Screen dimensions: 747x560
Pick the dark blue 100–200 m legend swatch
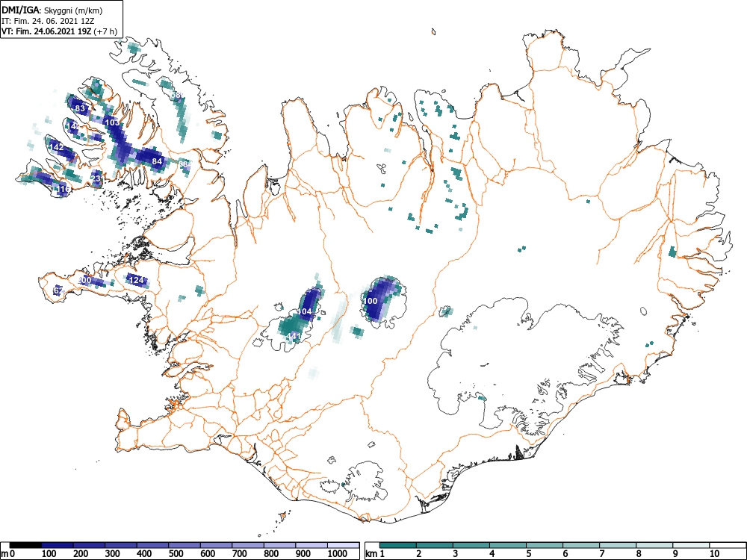tap(58, 545)
